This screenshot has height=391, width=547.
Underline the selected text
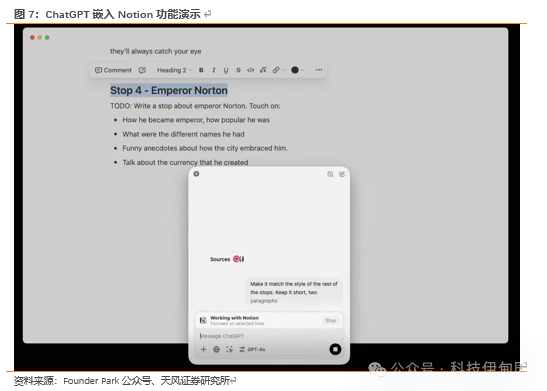tap(226, 70)
